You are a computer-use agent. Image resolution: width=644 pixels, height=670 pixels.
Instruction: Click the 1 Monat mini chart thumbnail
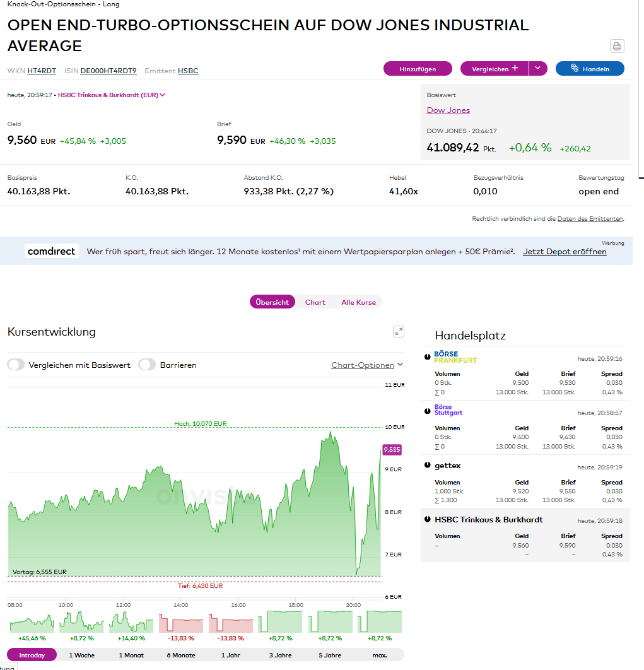131,621
